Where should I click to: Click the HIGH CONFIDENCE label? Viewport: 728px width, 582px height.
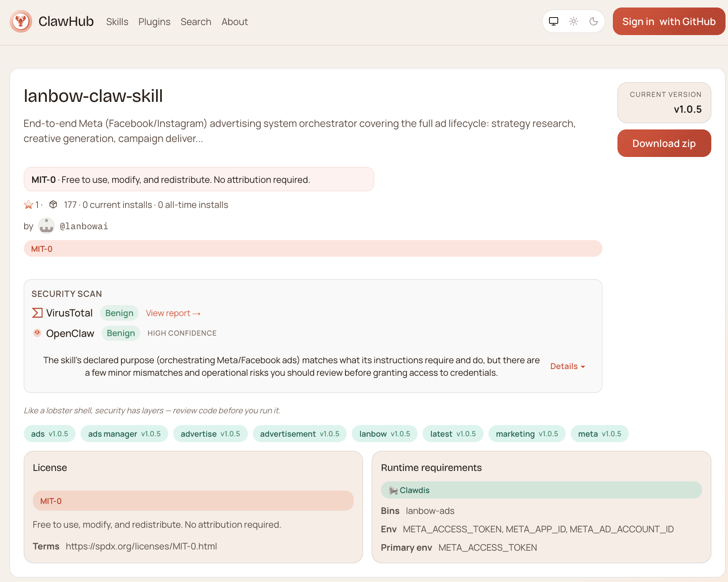click(182, 333)
